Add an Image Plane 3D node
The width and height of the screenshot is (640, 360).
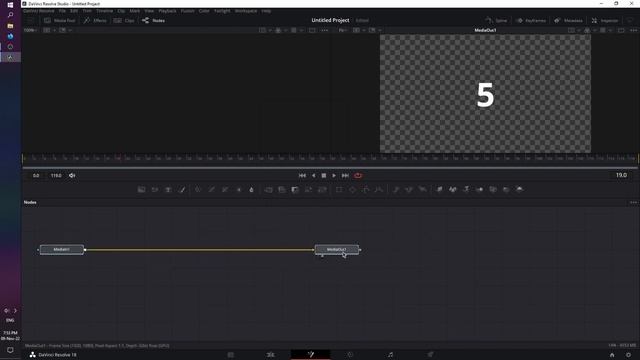pyautogui.click(x=439, y=189)
